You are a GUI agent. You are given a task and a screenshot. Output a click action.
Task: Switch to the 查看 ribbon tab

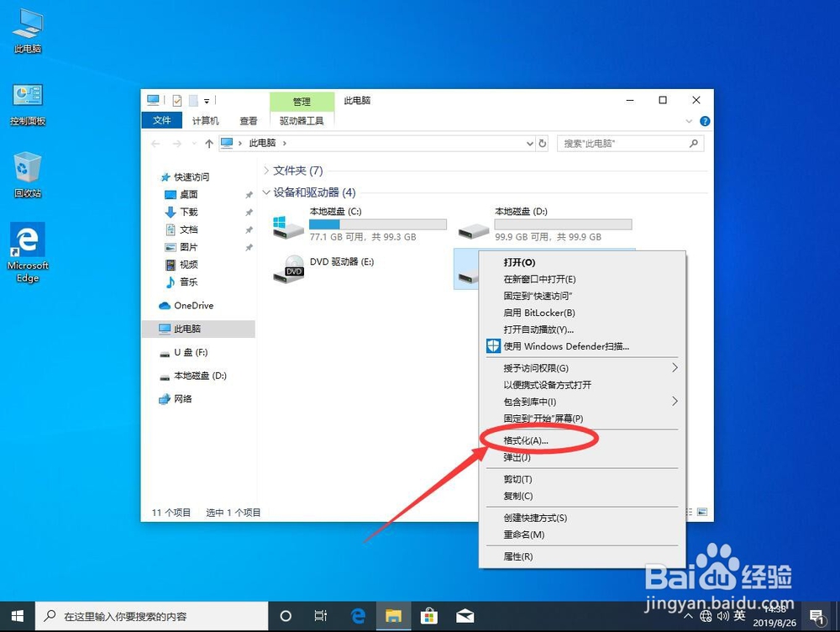[x=248, y=120]
